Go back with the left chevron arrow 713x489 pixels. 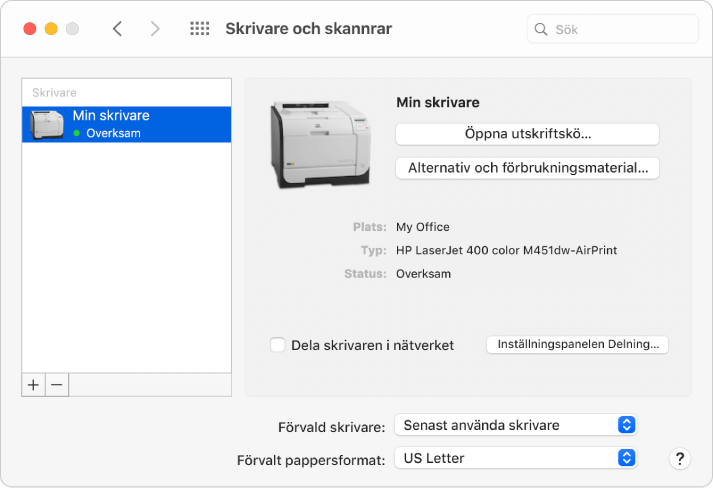117,29
